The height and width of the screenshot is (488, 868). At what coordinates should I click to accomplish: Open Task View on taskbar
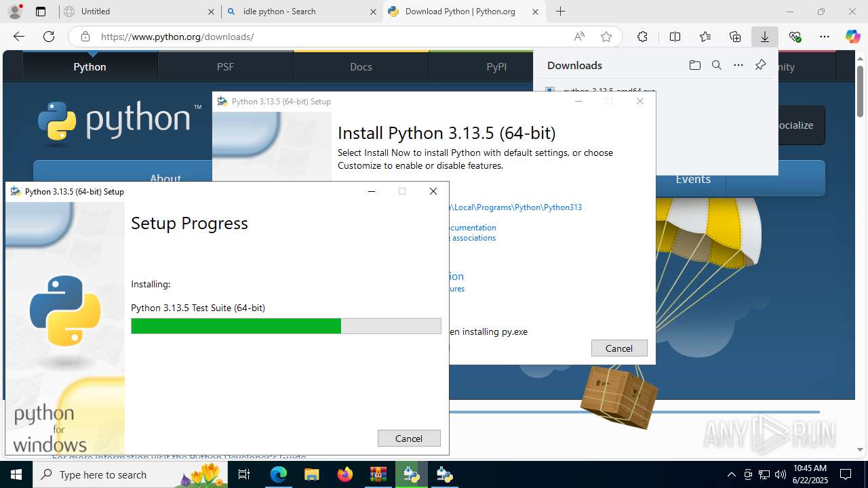coord(245,474)
